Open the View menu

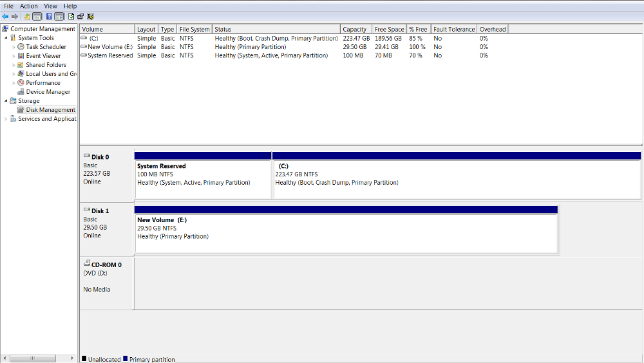pyautogui.click(x=50, y=6)
